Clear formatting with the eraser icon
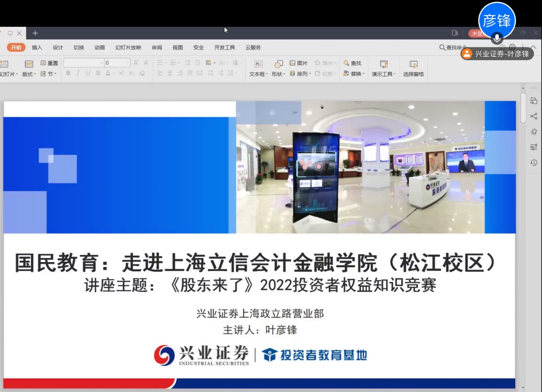 point(142,73)
